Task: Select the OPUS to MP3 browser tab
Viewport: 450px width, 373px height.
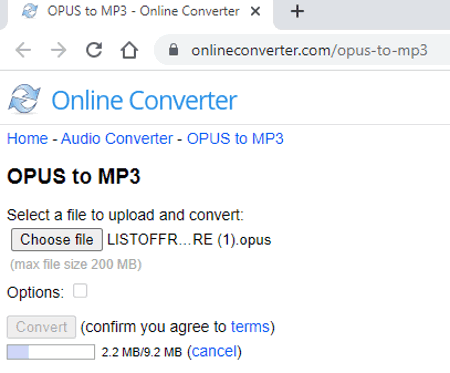Action: pos(140,13)
